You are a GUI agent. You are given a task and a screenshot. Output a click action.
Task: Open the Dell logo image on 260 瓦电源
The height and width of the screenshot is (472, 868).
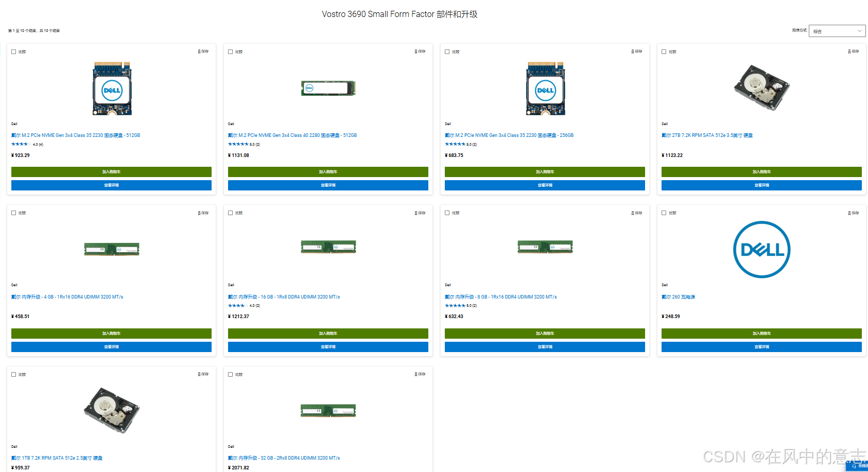(x=761, y=250)
